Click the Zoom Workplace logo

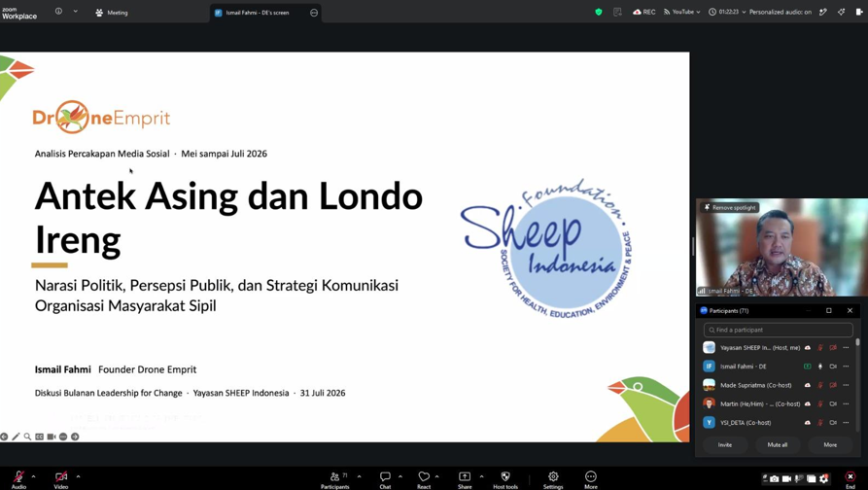coord(19,14)
